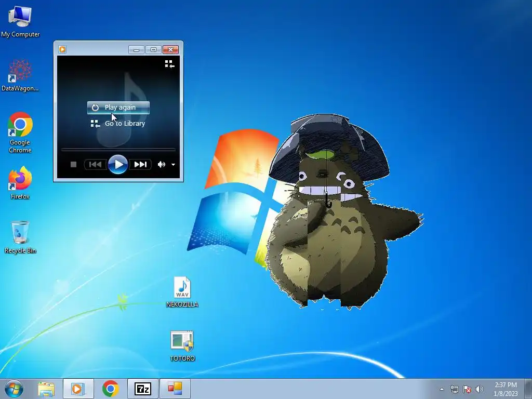The image size is (532, 399).
Task: Skip to next track
Action: [x=140, y=165]
